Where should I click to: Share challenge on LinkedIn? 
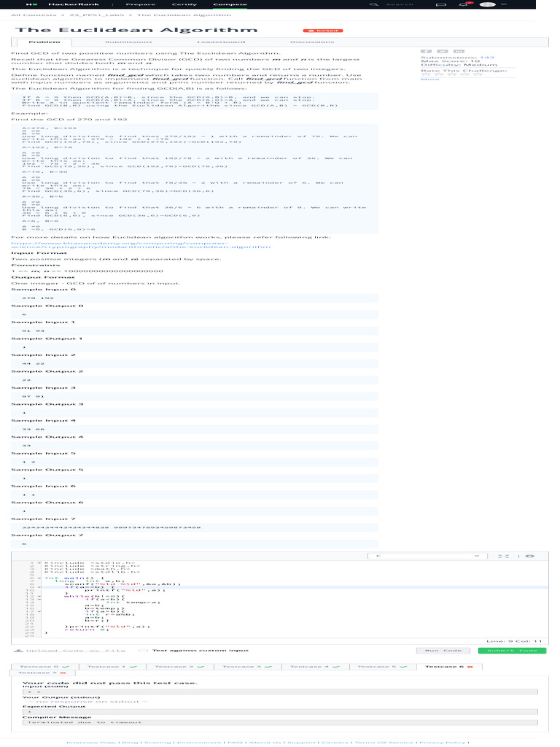pyautogui.click(x=459, y=51)
